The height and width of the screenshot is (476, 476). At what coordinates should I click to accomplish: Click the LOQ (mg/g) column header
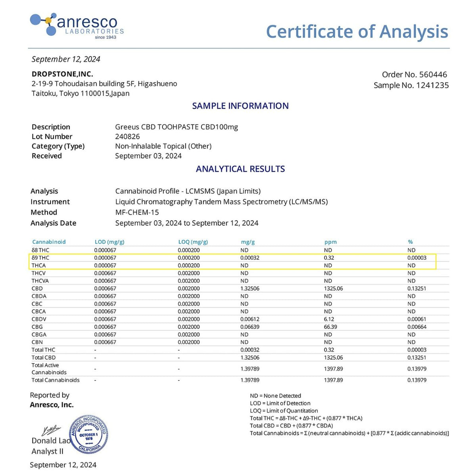tap(193, 242)
